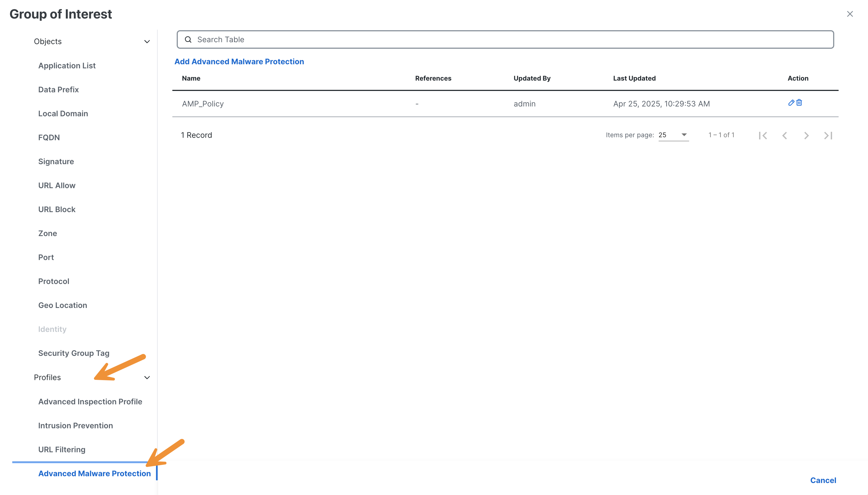Open Port objects
Screen dimensions: 868x495
(x=46, y=257)
